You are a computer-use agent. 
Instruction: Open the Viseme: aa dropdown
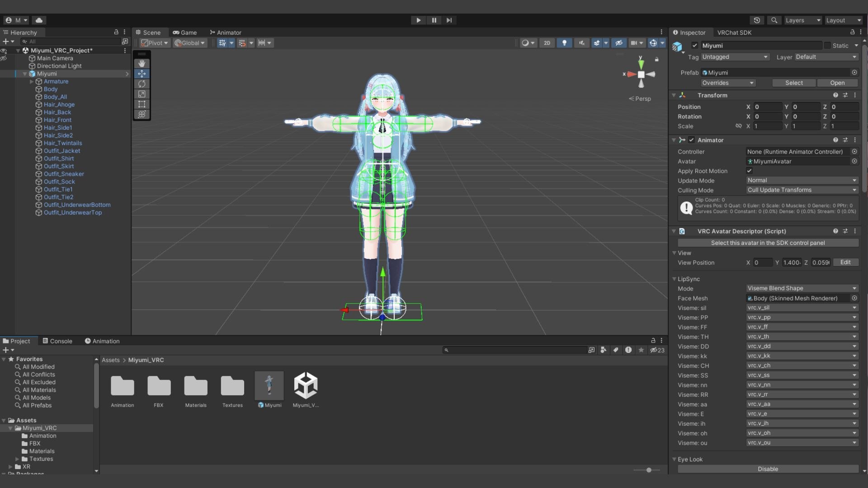pyautogui.click(x=802, y=404)
